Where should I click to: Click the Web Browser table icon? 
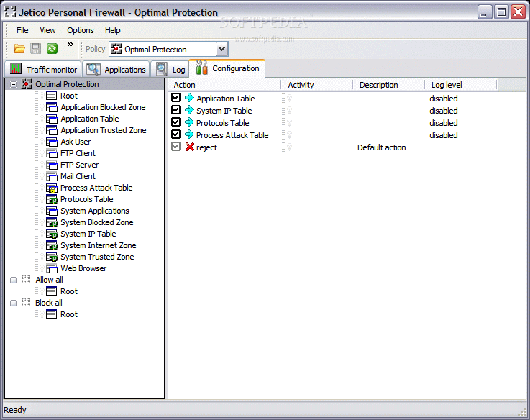pos(51,268)
